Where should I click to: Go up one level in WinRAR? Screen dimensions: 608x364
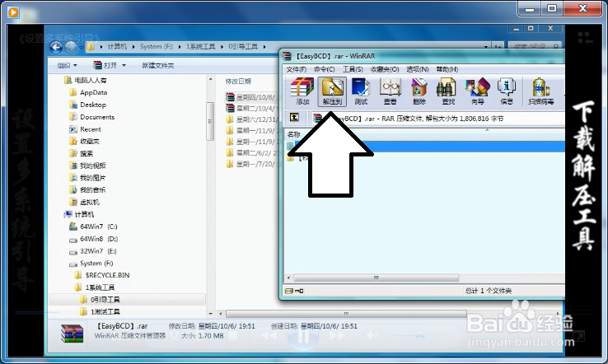coord(294,117)
